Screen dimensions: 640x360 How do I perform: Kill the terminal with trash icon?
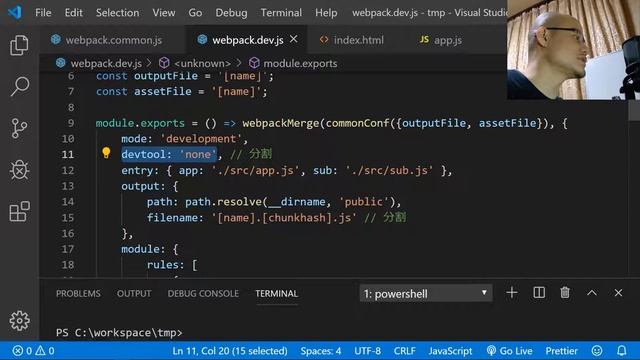[x=565, y=293]
